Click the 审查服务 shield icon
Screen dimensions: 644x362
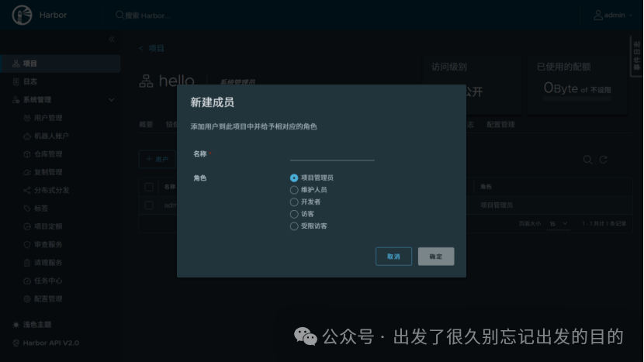coord(27,244)
